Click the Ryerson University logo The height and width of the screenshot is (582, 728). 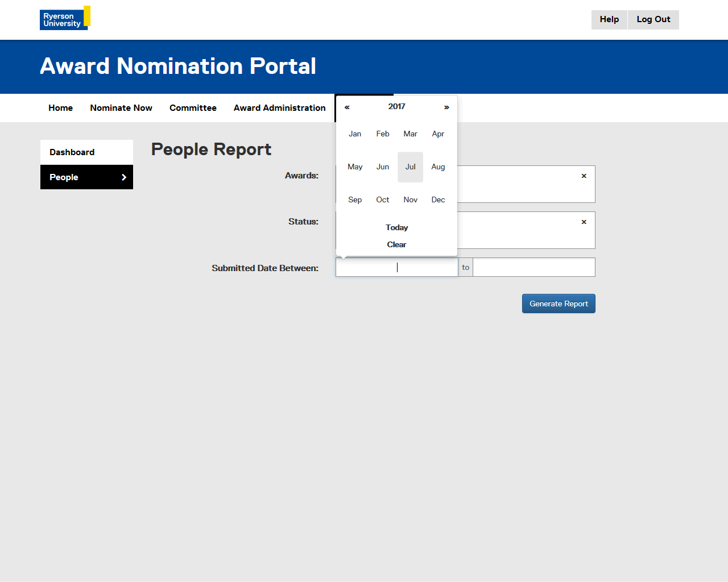pyautogui.click(x=65, y=18)
